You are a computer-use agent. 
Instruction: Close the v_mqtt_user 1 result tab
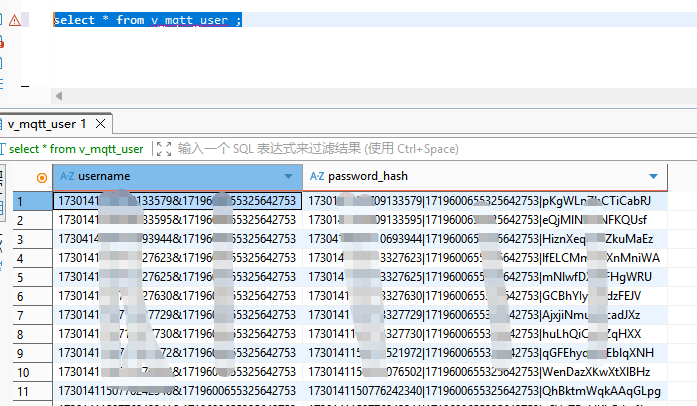101,124
